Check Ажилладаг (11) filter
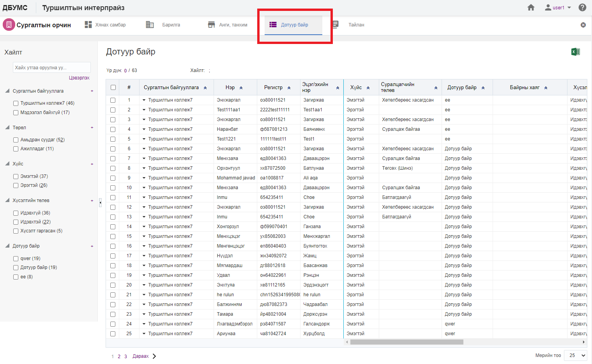Viewport: 592px width, 364px height. (16, 149)
